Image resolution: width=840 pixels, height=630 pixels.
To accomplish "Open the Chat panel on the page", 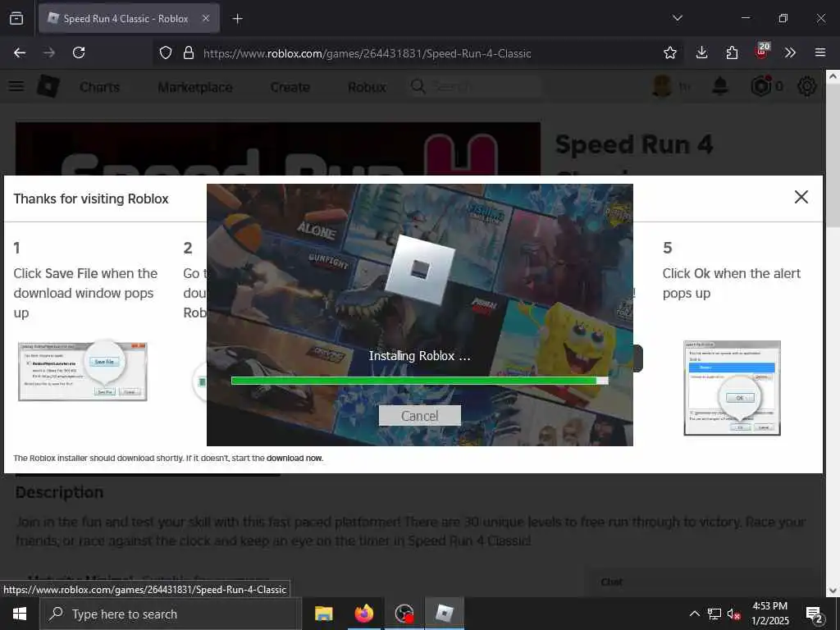I will [612, 582].
